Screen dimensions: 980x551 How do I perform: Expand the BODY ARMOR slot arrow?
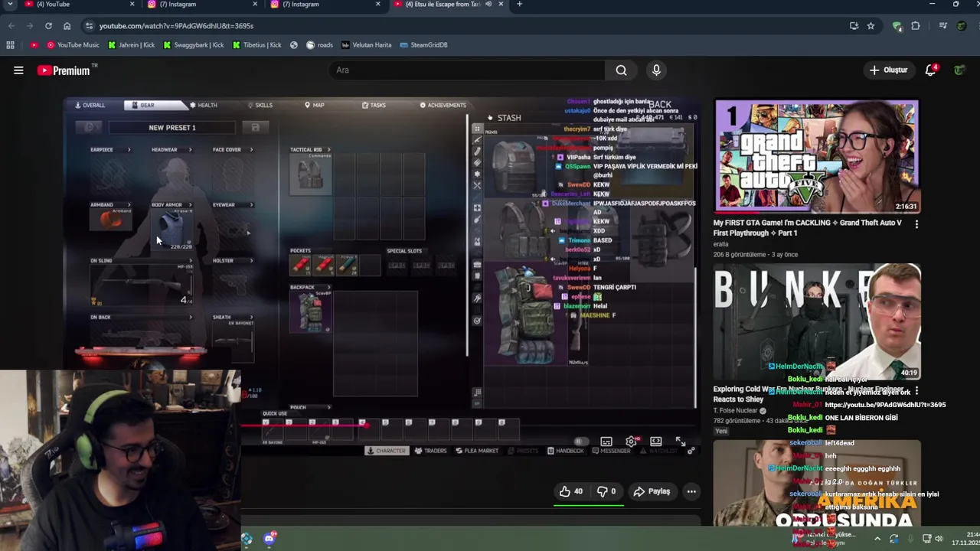[190, 205]
